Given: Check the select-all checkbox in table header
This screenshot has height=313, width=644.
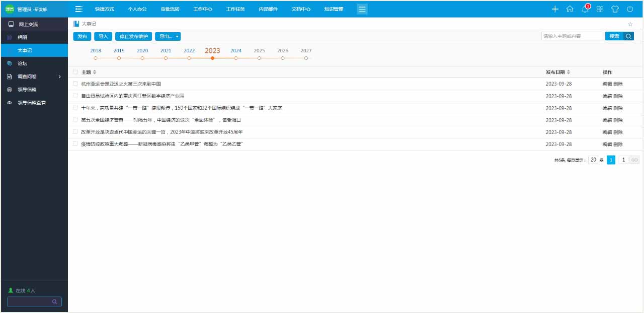Looking at the screenshot, I should [x=75, y=71].
